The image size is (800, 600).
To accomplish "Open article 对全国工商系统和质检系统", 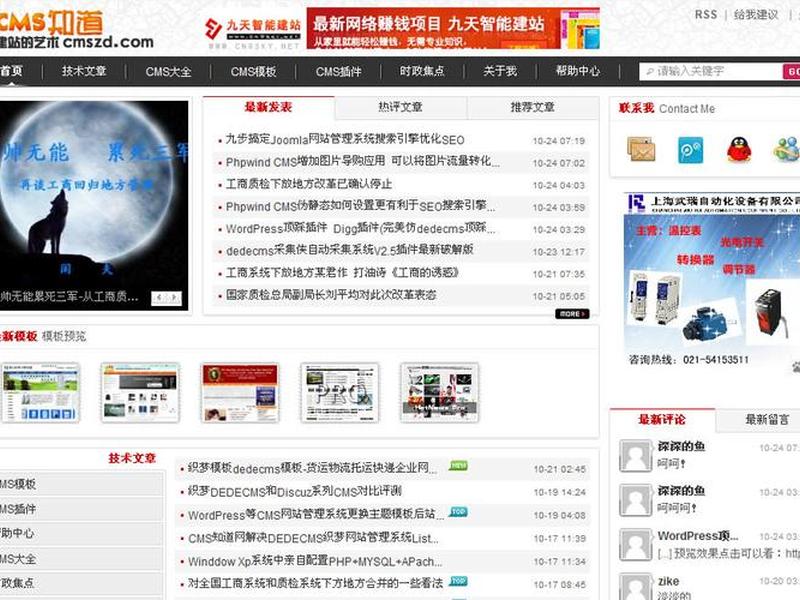I will click(315, 583).
